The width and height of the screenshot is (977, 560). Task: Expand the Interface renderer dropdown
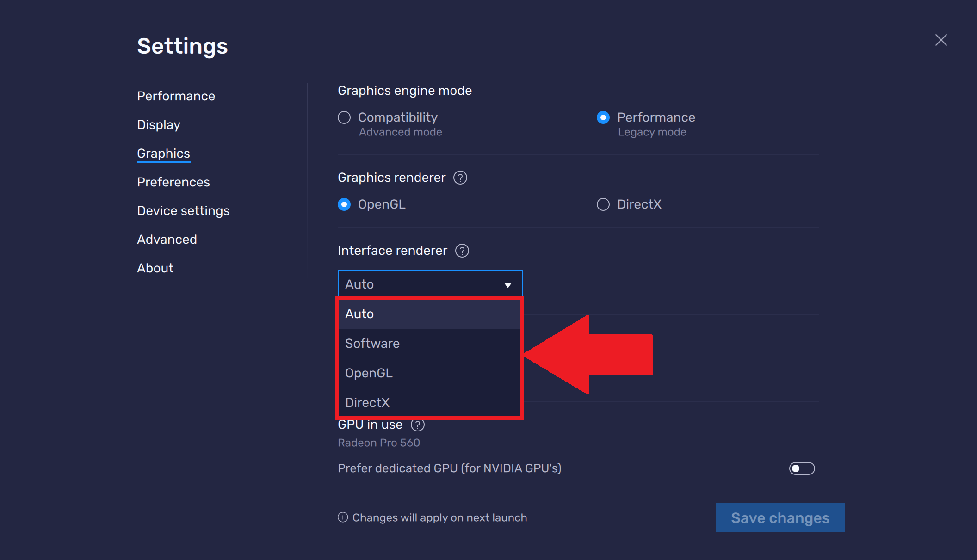[x=428, y=283]
